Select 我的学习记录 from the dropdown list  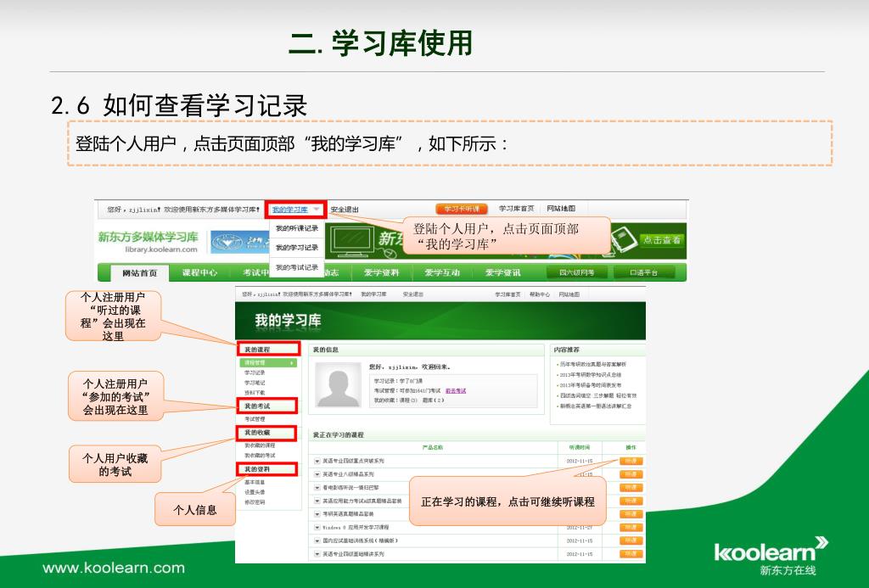[x=297, y=247]
